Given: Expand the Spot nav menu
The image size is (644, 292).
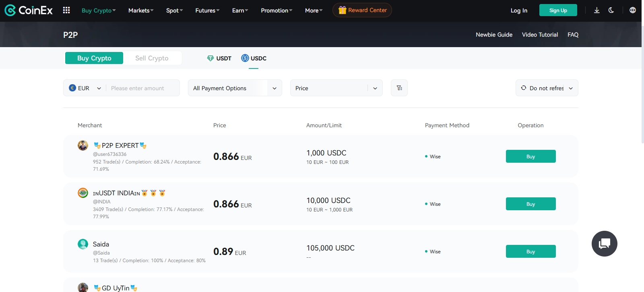Looking at the screenshot, I should point(175,10).
